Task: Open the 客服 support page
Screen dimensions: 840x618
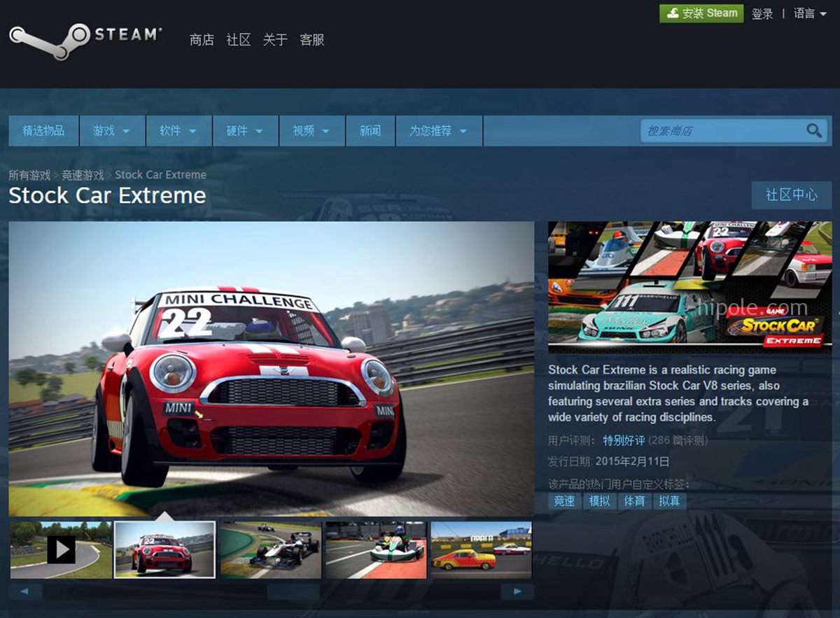Action: 312,40
